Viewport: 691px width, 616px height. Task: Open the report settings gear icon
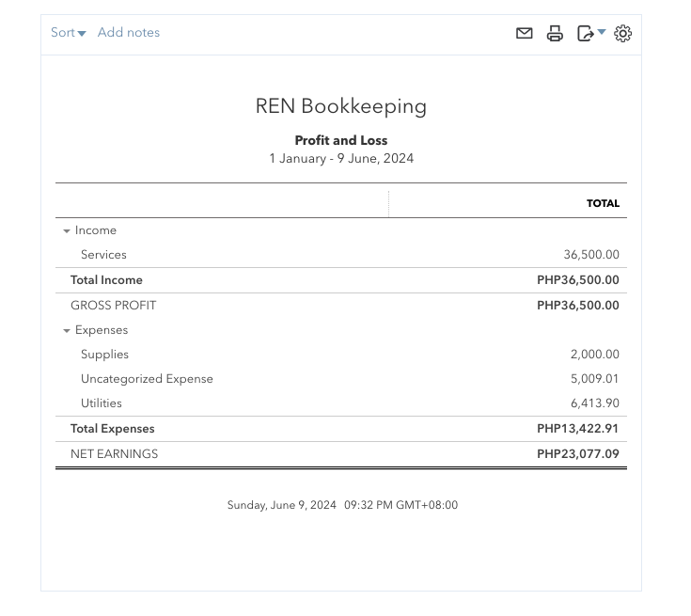622,34
